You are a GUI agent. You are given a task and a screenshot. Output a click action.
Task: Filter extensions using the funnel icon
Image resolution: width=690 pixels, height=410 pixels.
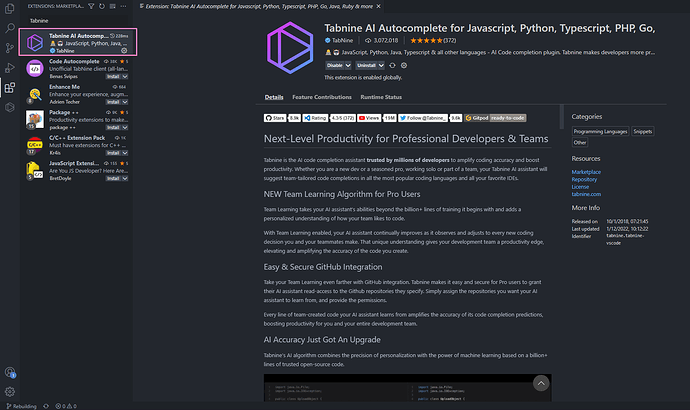(x=89, y=6)
